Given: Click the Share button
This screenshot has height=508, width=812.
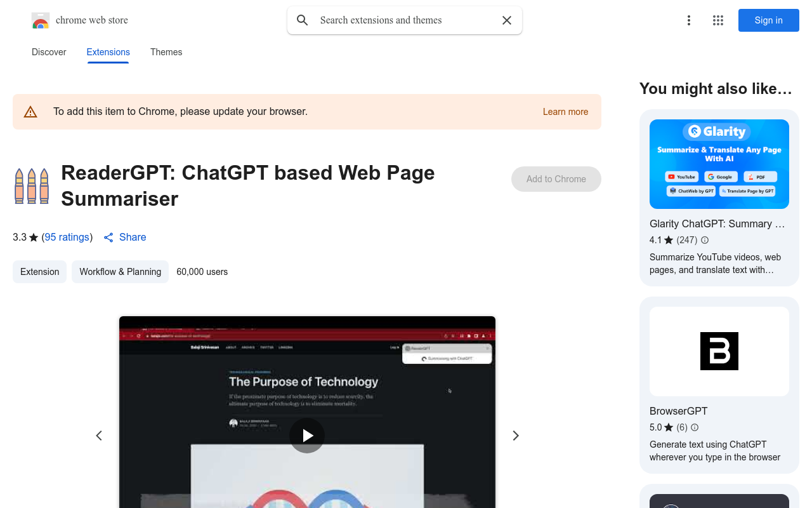Looking at the screenshot, I should (125, 237).
